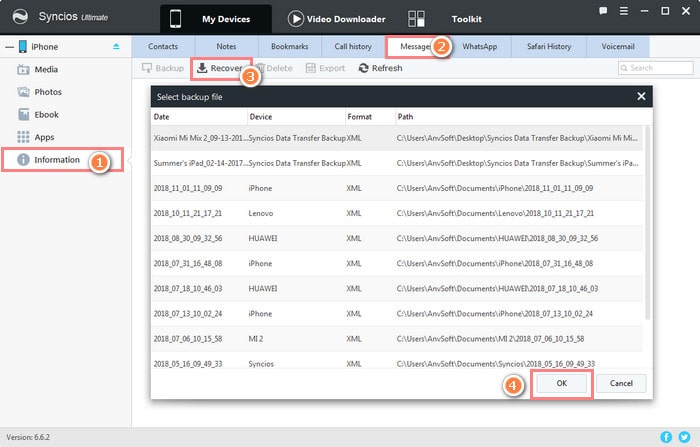Select Lenovo backup 2018_10_11_21_17_21
The height and width of the screenshot is (447, 700).
[397, 213]
